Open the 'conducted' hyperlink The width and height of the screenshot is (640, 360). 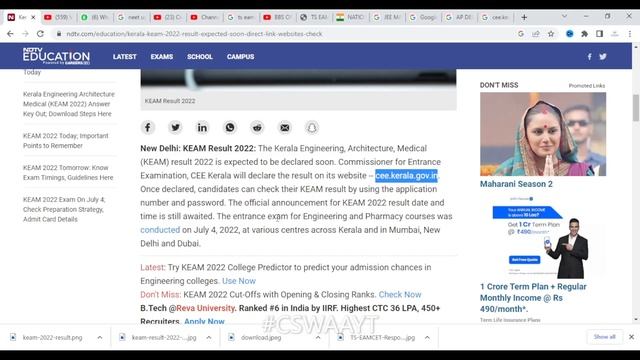160,230
